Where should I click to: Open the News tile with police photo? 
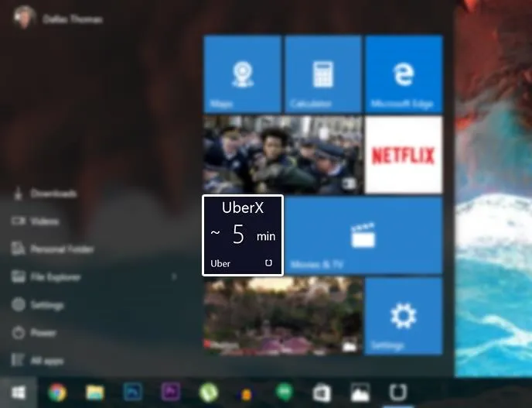point(283,155)
